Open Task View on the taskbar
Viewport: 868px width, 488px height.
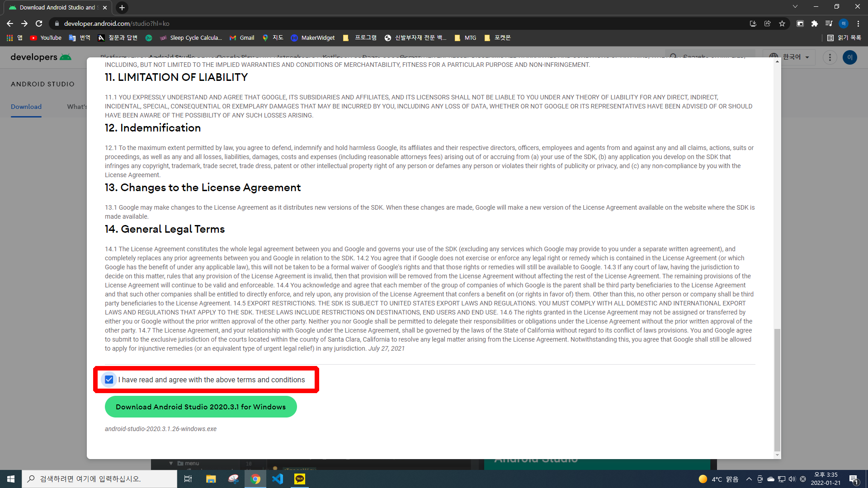tap(188, 479)
